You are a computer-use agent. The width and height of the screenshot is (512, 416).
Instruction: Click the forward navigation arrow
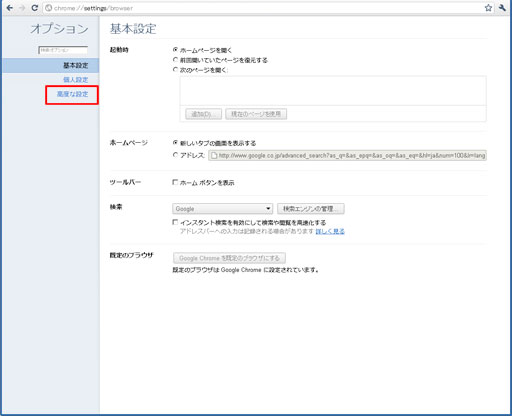(22, 8)
